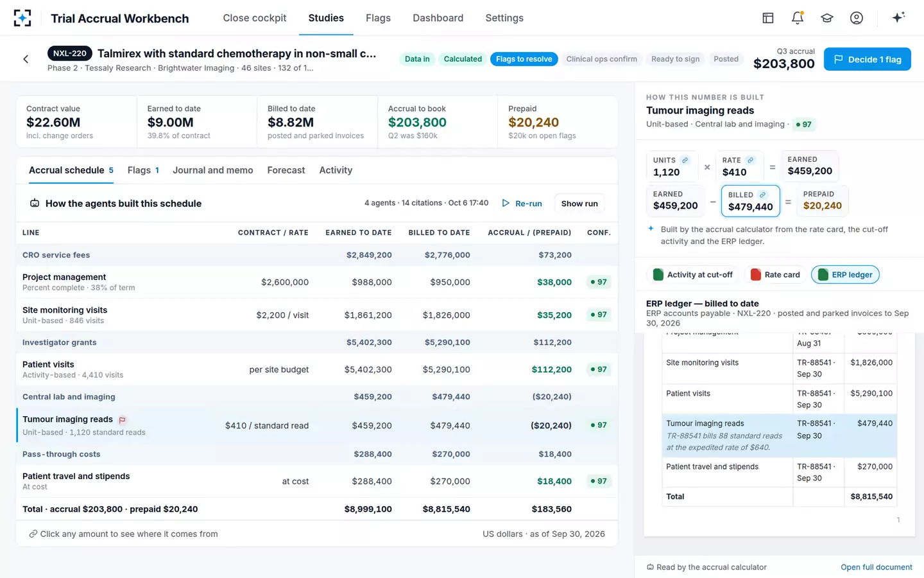Click Open full document link
Image resolution: width=924 pixels, height=578 pixels.
pos(876,567)
